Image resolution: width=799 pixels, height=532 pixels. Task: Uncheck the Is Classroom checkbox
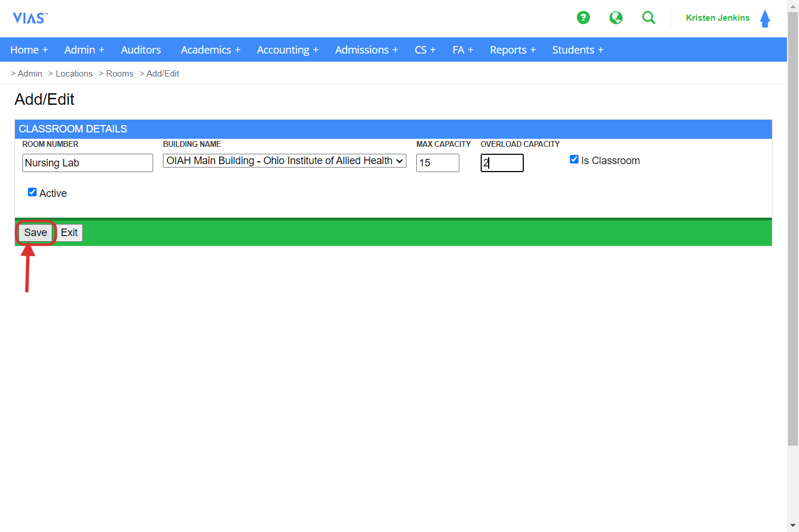(574, 159)
